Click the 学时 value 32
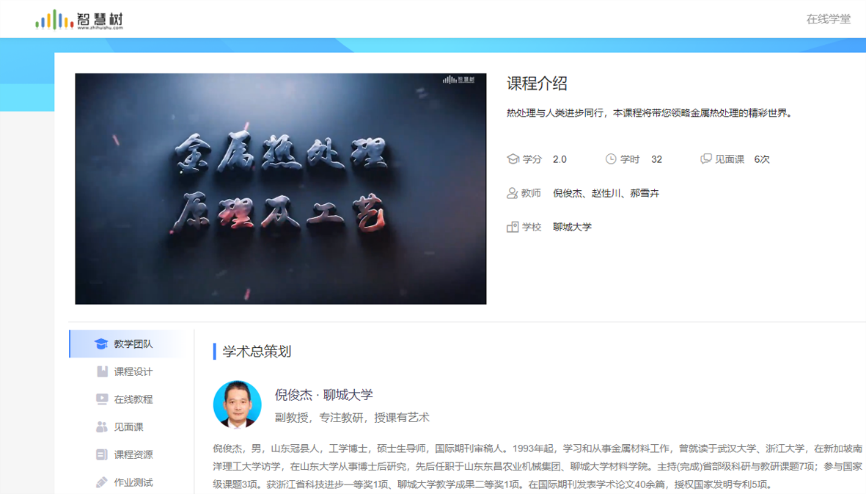866x494 pixels. tap(657, 159)
